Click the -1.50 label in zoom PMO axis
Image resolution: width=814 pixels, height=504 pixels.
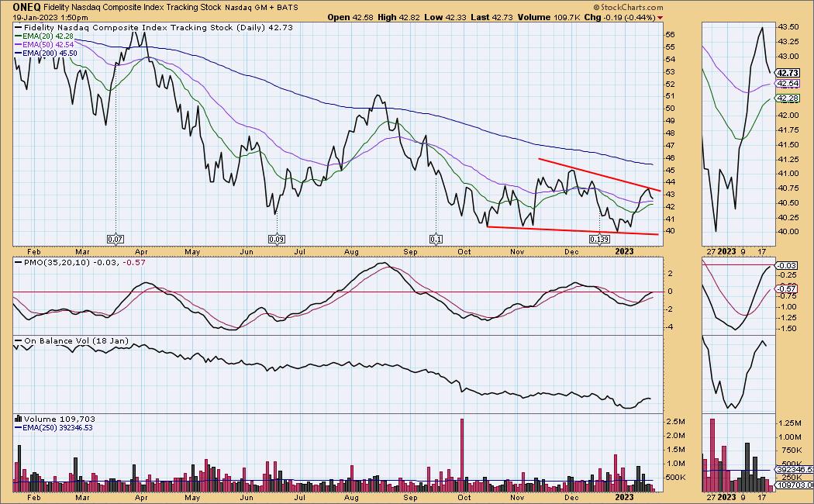pos(788,329)
